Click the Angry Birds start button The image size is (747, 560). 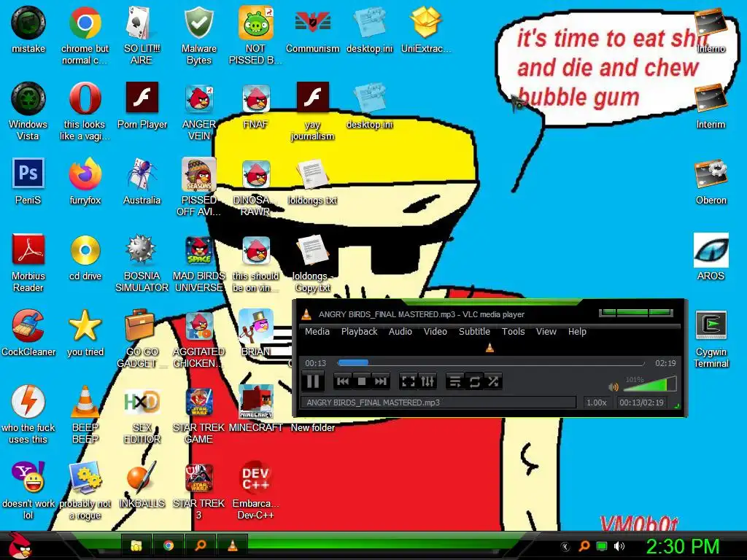click(x=20, y=545)
